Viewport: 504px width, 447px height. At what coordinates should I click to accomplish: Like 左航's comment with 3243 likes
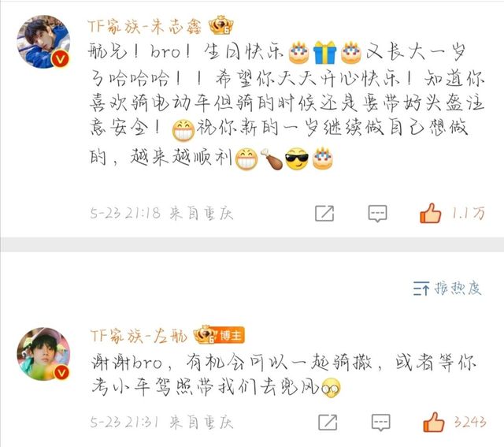tap(434, 422)
